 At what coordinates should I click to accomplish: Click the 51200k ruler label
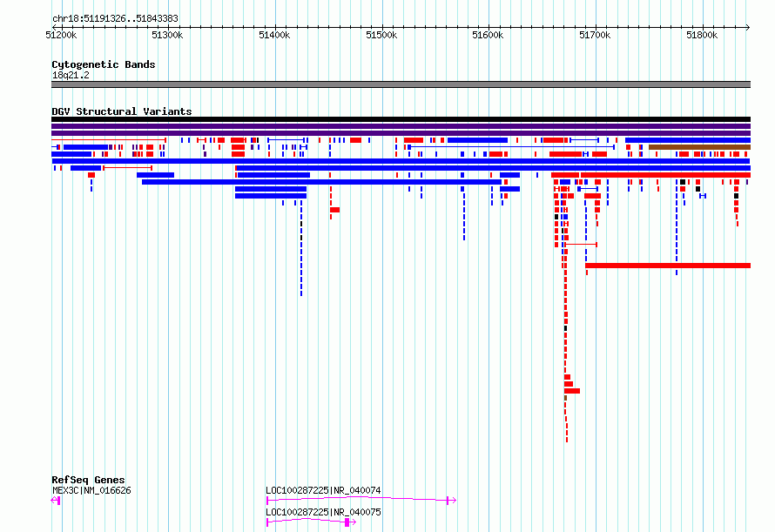coord(61,35)
